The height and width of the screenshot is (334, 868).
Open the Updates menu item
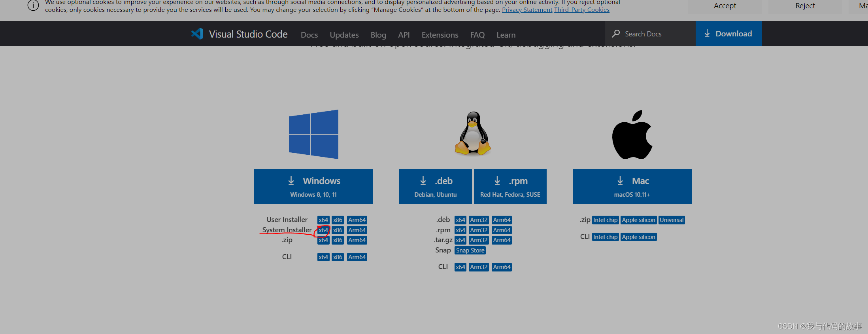click(x=344, y=35)
